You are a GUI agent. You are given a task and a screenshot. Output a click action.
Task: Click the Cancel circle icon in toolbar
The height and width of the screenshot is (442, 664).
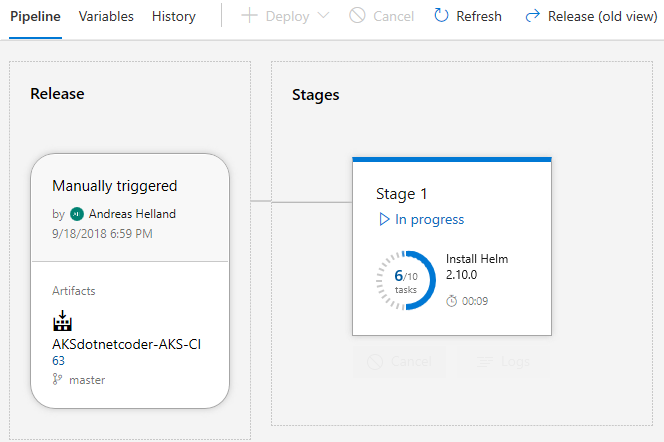click(357, 16)
